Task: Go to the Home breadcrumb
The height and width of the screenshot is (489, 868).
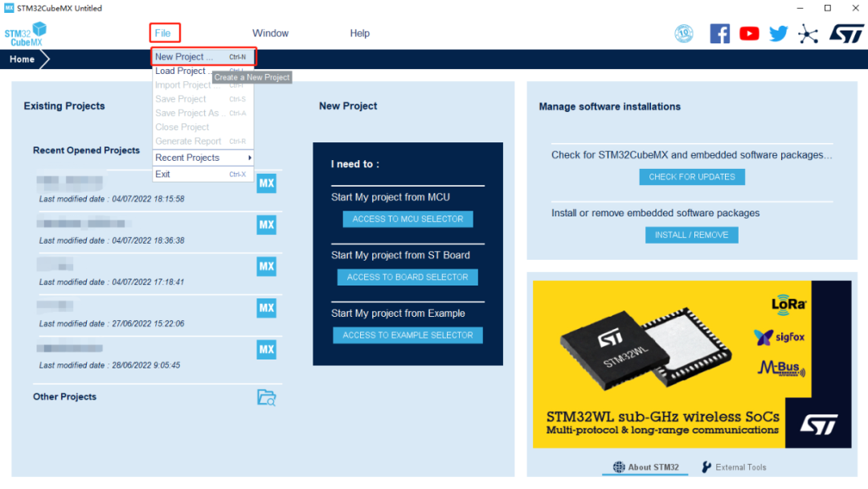Action: pos(23,60)
